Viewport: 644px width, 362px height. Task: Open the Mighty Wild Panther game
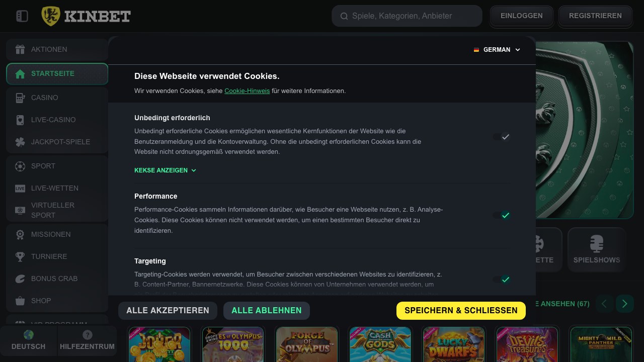pos(601,344)
